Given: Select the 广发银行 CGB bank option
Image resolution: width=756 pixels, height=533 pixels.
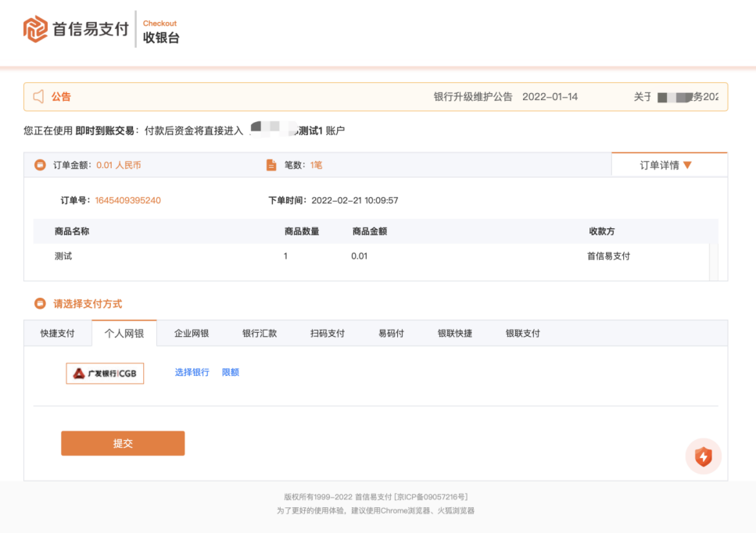Looking at the screenshot, I should coord(105,374).
